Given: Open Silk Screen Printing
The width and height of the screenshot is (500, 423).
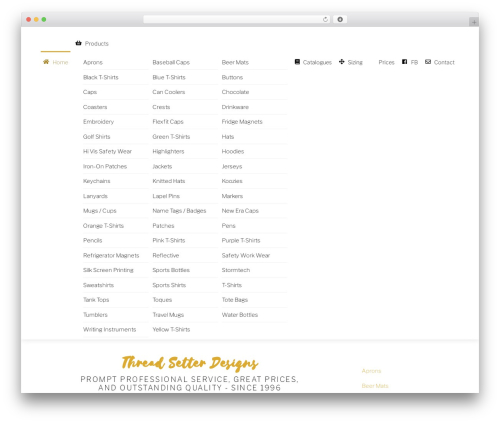Looking at the screenshot, I should (x=108, y=270).
